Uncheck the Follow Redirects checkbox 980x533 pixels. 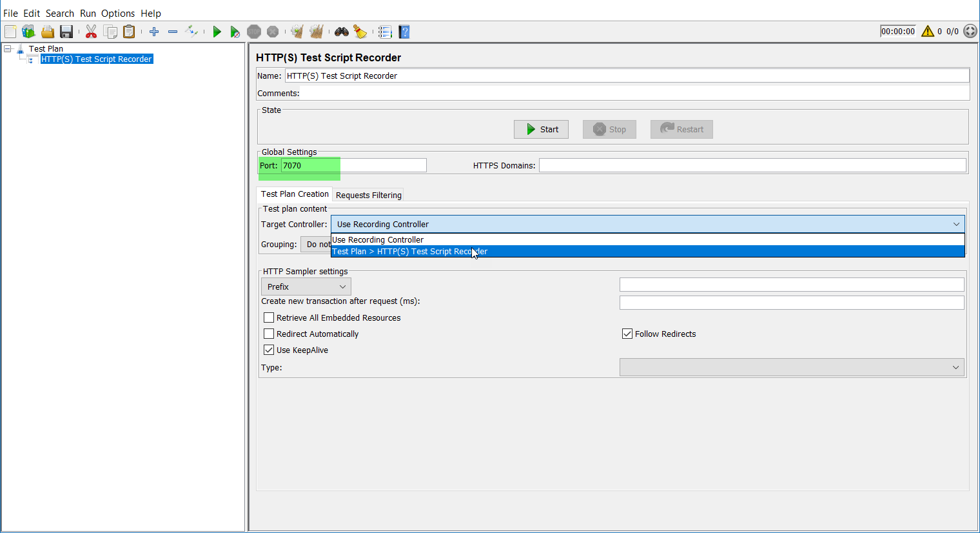coord(627,334)
